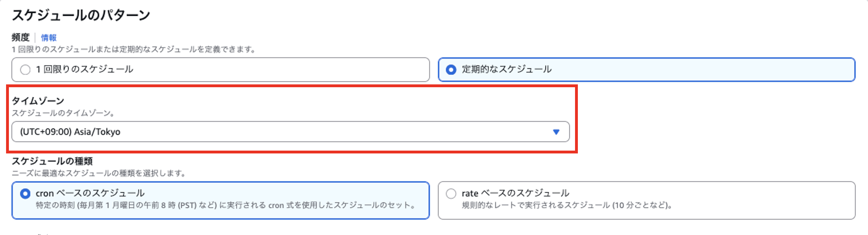This screenshot has width=868, height=235.
Task: Click the スケジュールのタイムゾーン helper text
Action: (x=63, y=113)
